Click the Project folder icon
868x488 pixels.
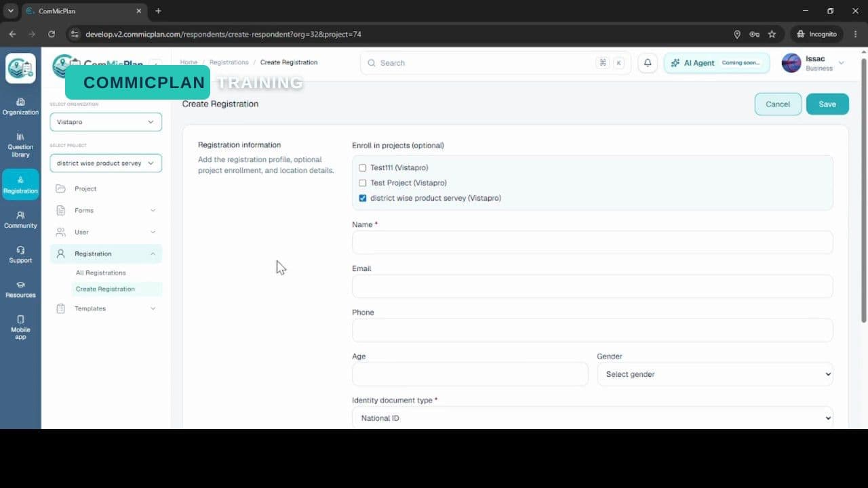coord(61,188)
